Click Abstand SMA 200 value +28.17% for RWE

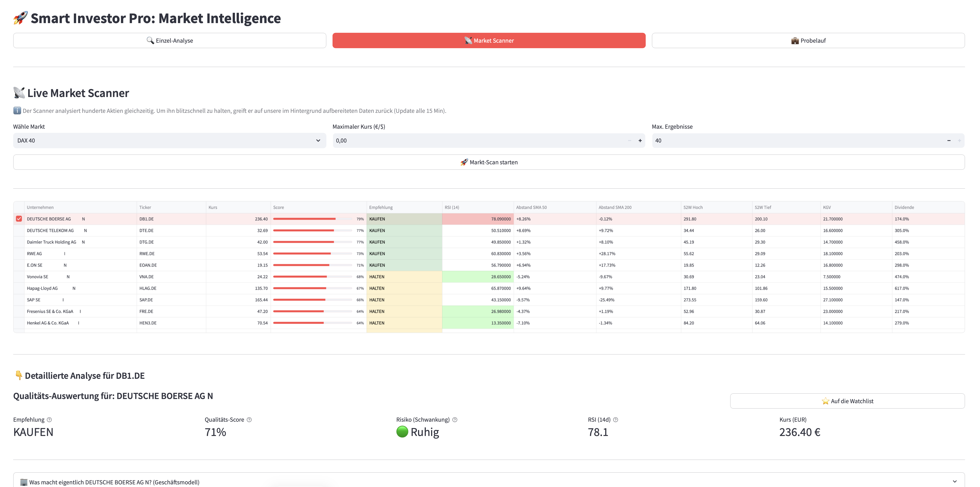(x=638, y=253)
